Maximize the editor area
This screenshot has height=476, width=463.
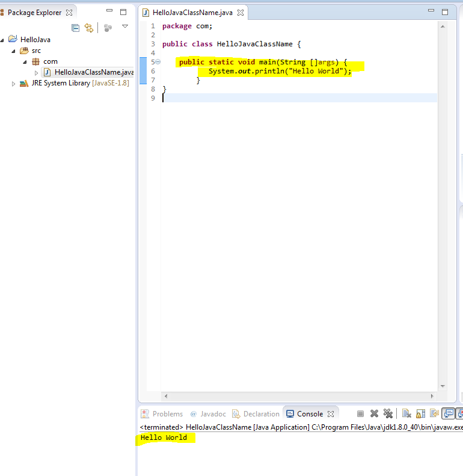click(445, 12)
